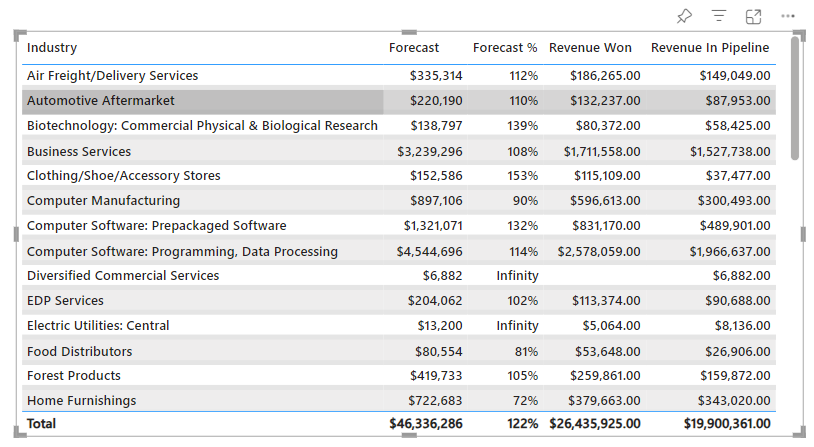
Task: Open the filters icon on visual
Action: [x=719, y=16]
